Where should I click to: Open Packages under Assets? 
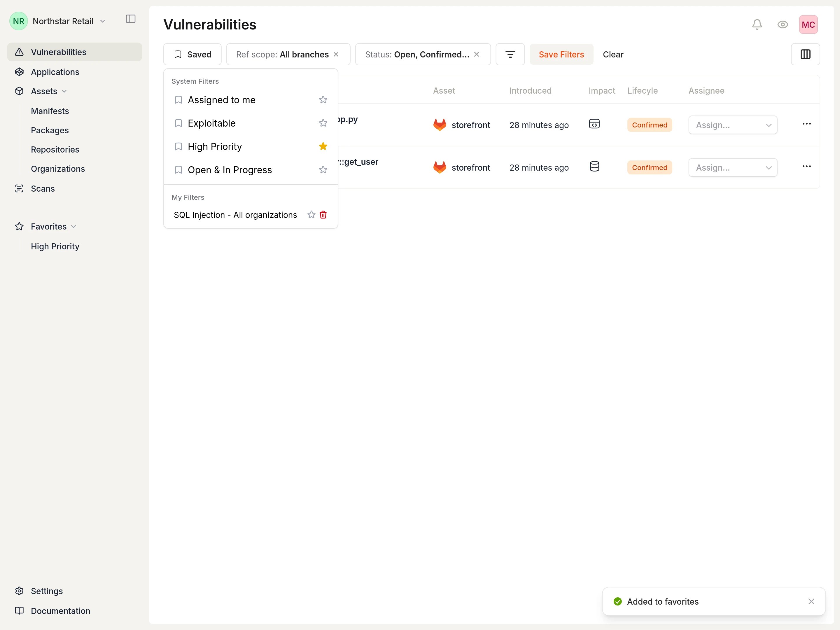tap(50, 130)
